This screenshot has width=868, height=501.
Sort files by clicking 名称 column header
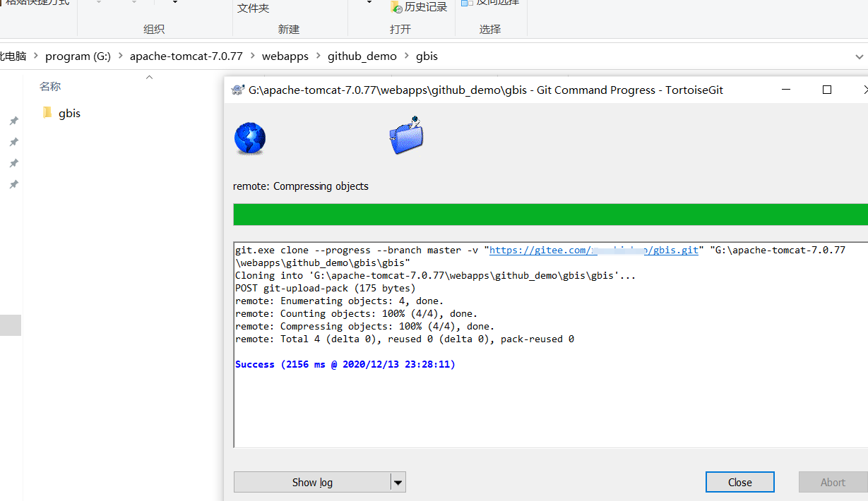click(50, 85)
